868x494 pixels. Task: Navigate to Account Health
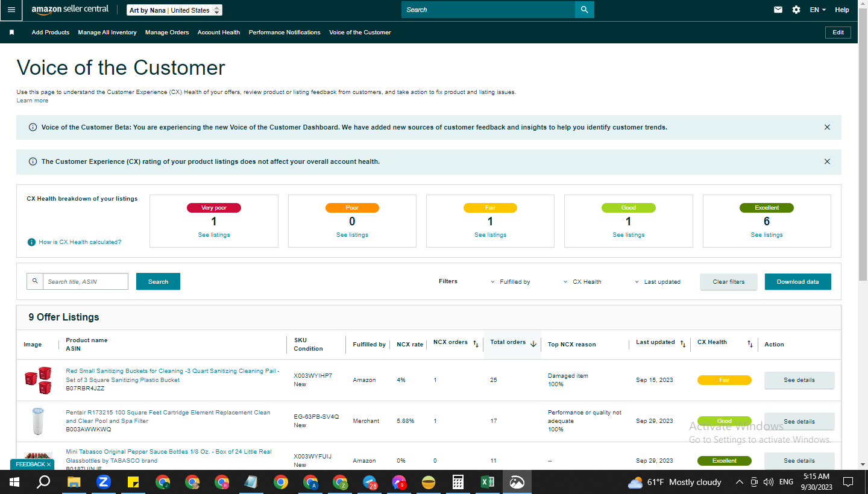click(x=219, y=33)
